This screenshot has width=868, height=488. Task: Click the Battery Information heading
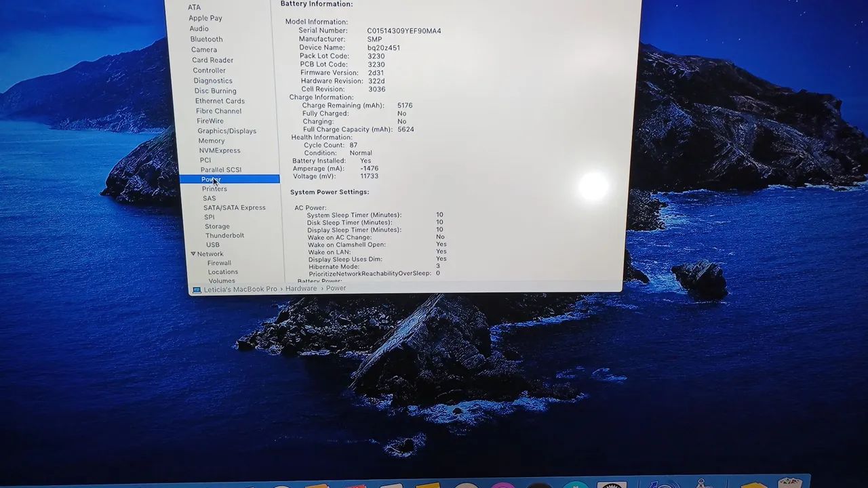pyautogui.click(x=317, y=4)
